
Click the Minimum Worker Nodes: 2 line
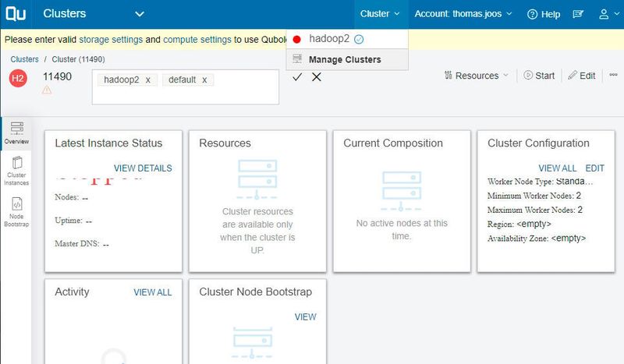pyautogui.click(x=534, y=196)
